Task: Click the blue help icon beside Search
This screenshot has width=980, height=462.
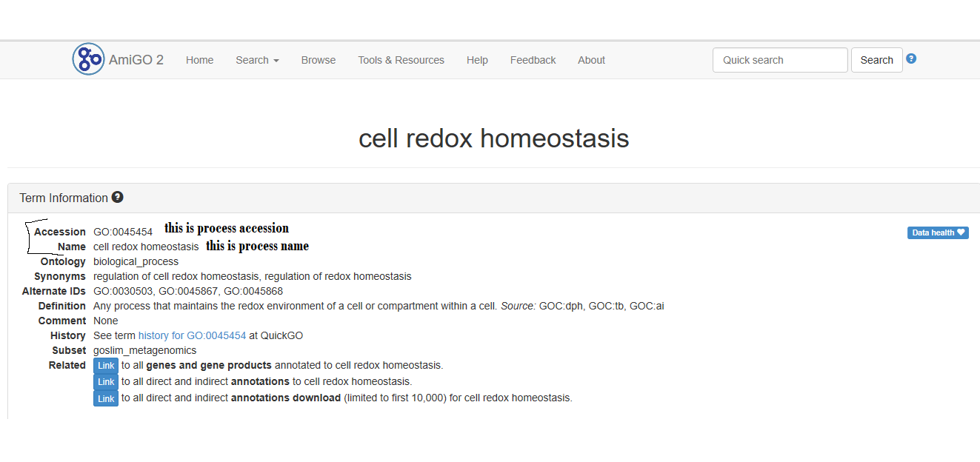Action: (911, 58)
